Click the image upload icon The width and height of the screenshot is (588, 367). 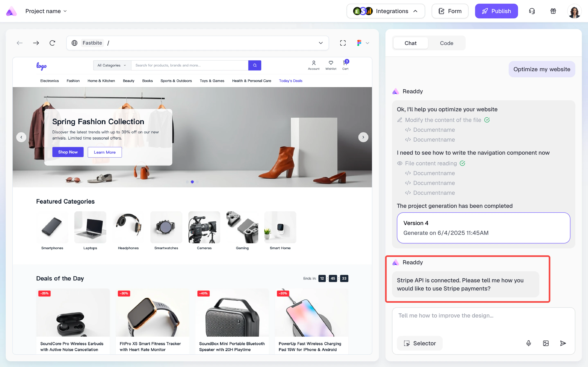click(x=546, y=343)
